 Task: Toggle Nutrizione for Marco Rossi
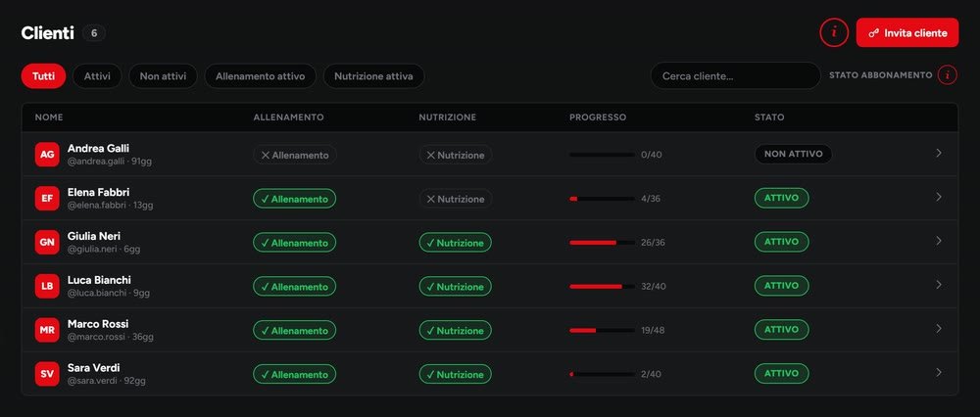[456, 330]
